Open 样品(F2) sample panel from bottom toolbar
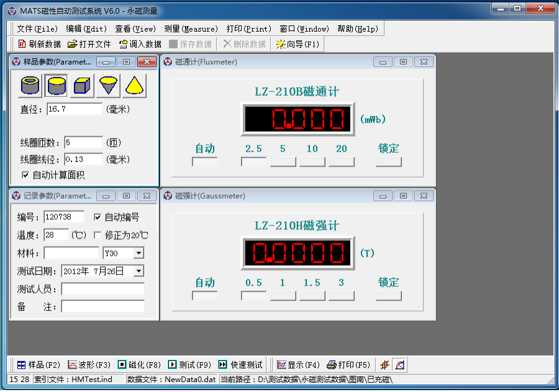Image resolution: width=559 pixels, height=392 pixels. pos(39,365)
